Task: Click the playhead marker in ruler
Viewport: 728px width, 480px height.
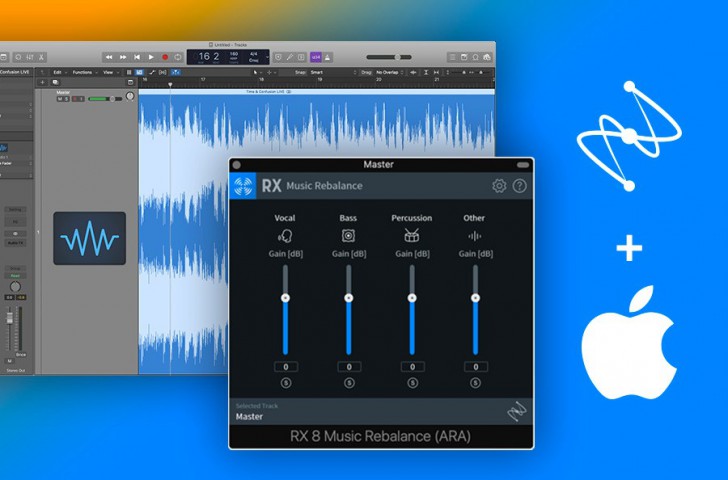Action: (170, 84)
